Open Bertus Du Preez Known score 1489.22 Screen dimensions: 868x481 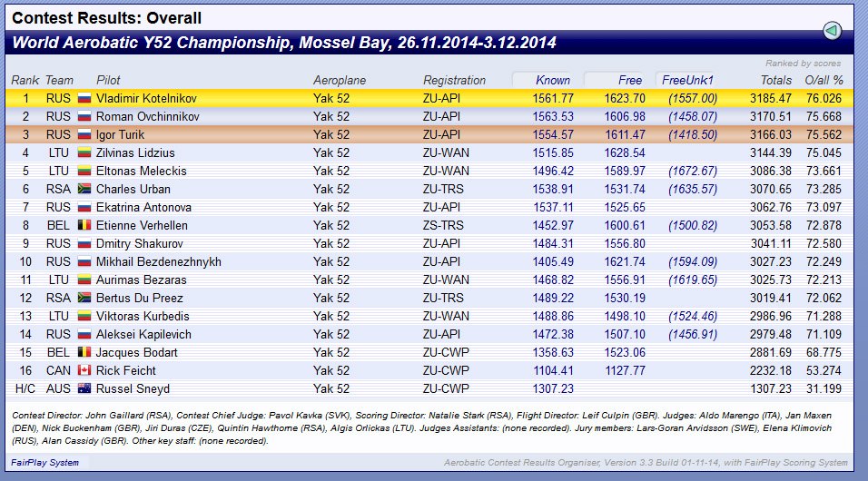pos(553,299)
